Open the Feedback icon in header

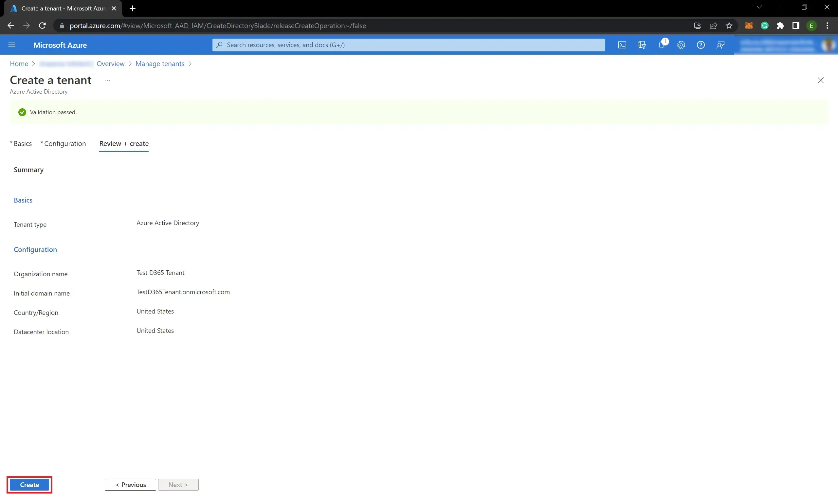(x=720, y=45)
